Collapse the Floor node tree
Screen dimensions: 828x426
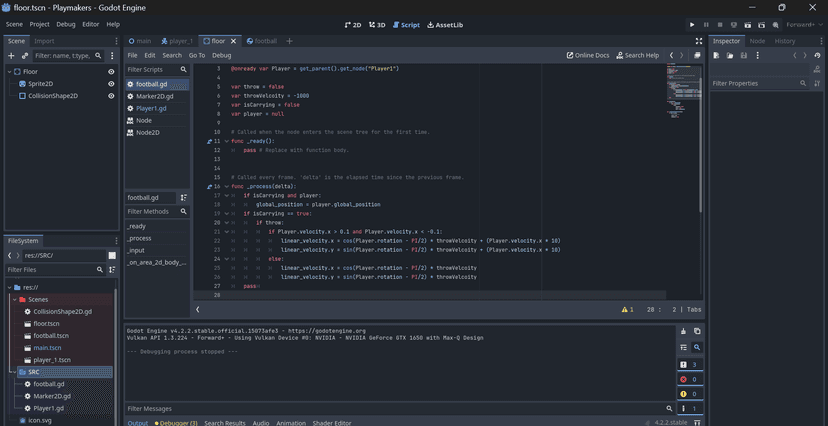(x=10, y=72)
